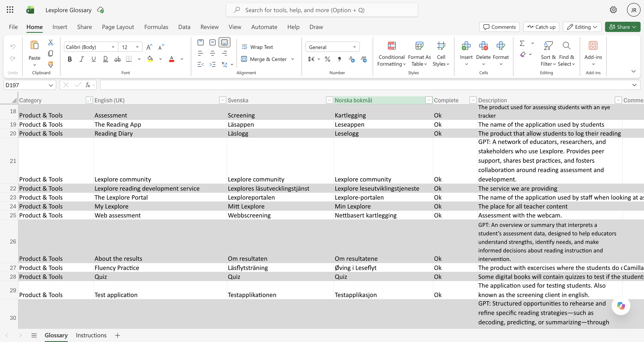Open Category column filter dropdown
Viewport: 644px width, 342px height.
click(89, 100)
